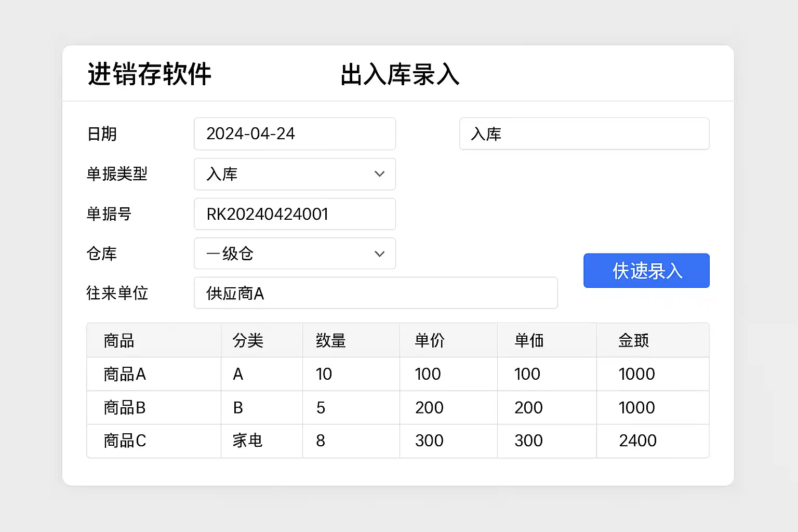Click the 出入库录入 page title
Image resolution: width=798 pixels, height=532 pixels.
400,74
